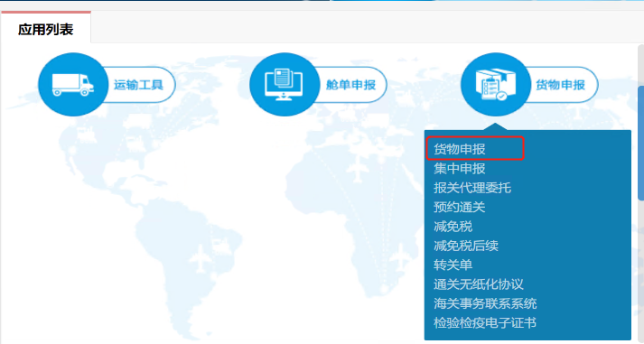Open 报关代理委托 menu entry
The width and height of the screenshot is (644, 344).
point(472,188)
